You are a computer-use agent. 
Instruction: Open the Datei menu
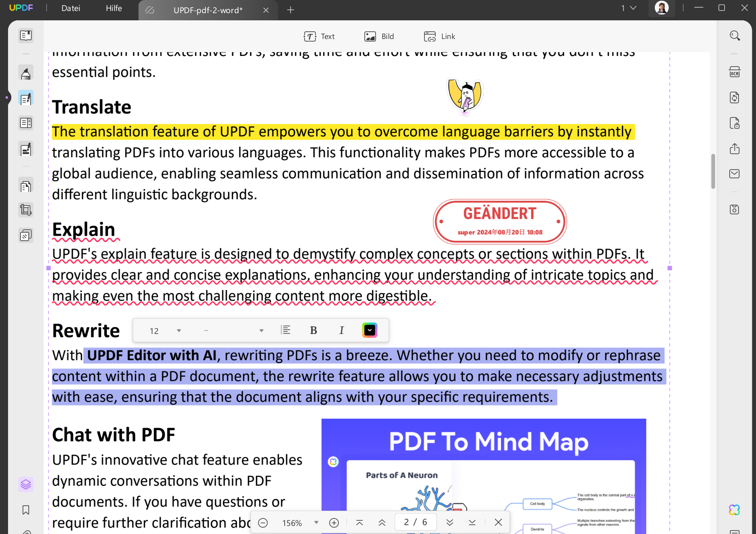[x=71, y=8]
